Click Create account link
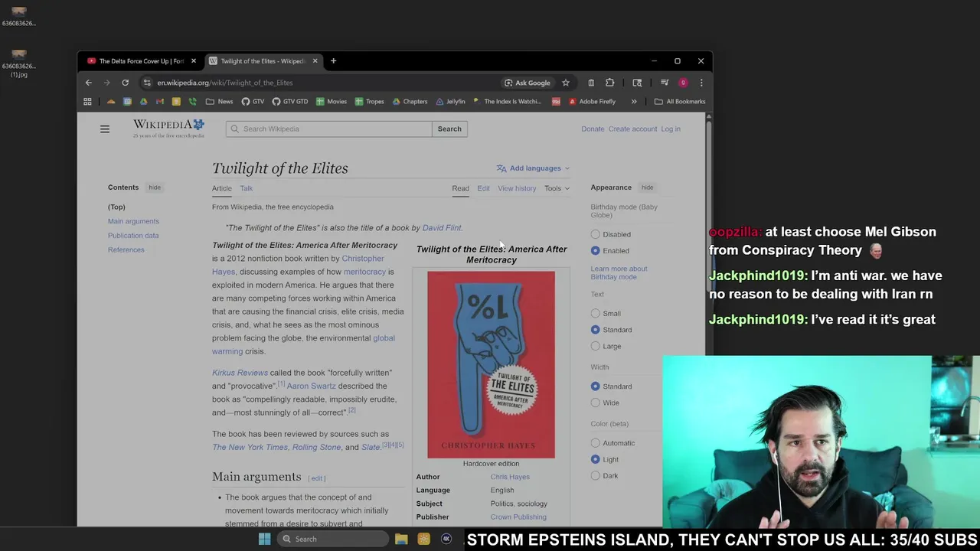The width and height of the screenshot is (980, 551). [632, 129]
